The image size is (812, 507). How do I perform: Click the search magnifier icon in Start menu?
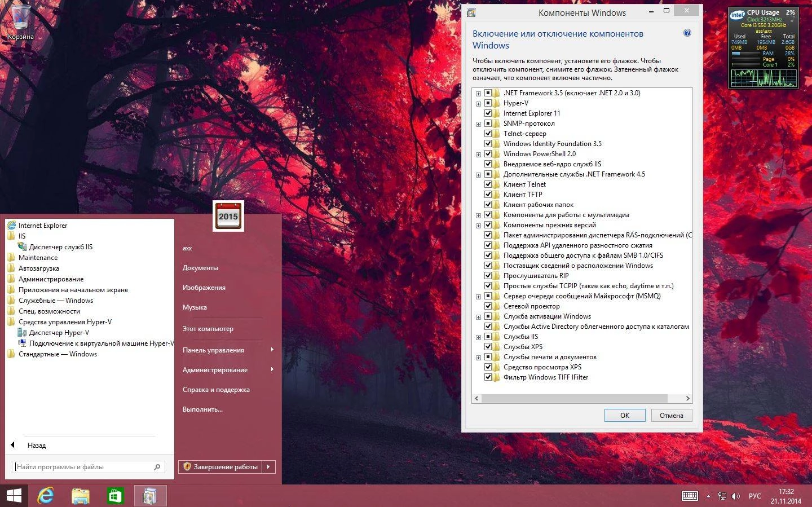point(157,467)
